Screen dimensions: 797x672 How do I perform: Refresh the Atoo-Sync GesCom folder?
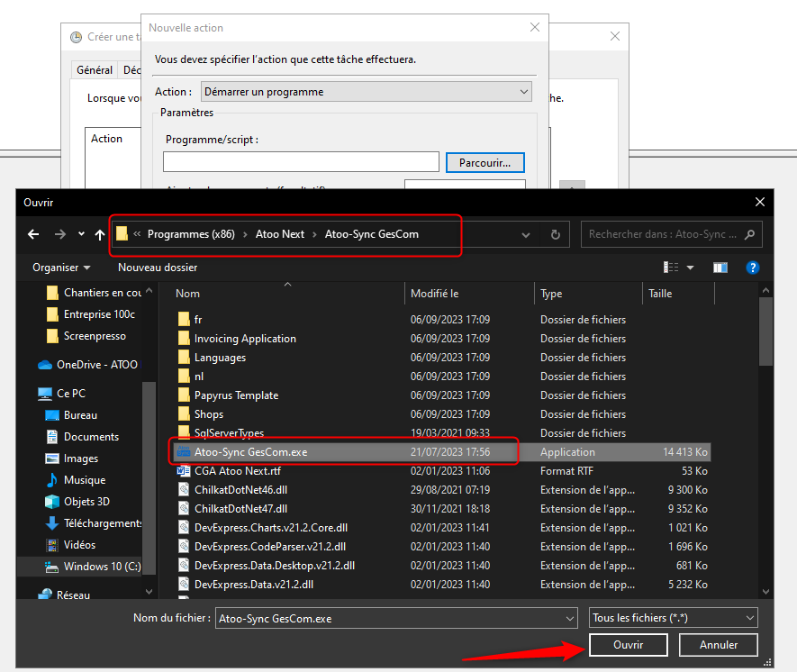tap(556, 234)
